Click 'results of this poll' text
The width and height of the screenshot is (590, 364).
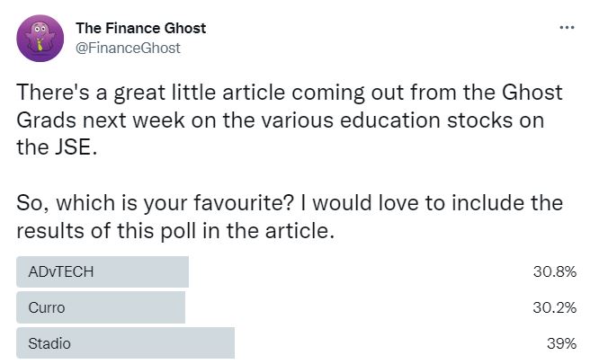coord(106,231)
